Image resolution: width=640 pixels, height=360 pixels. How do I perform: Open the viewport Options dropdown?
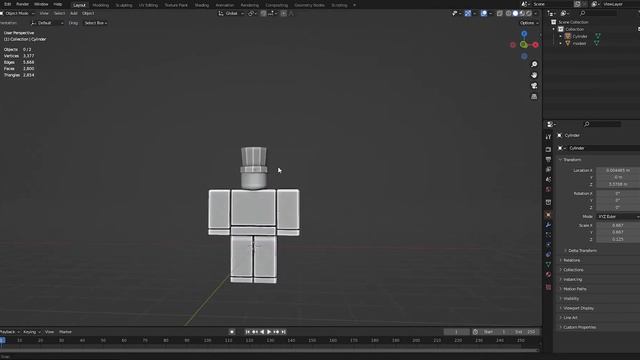529,23
